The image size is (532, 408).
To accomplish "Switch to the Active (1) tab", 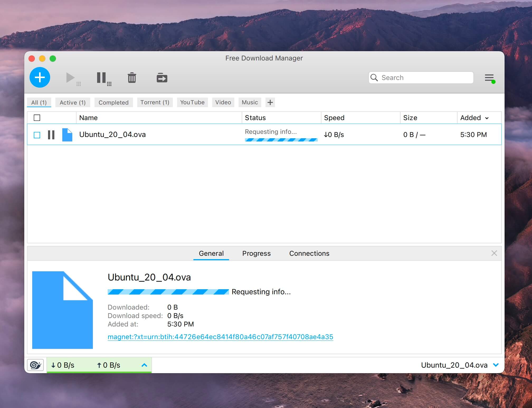I will pyautogui.click(x=73, y=102).
